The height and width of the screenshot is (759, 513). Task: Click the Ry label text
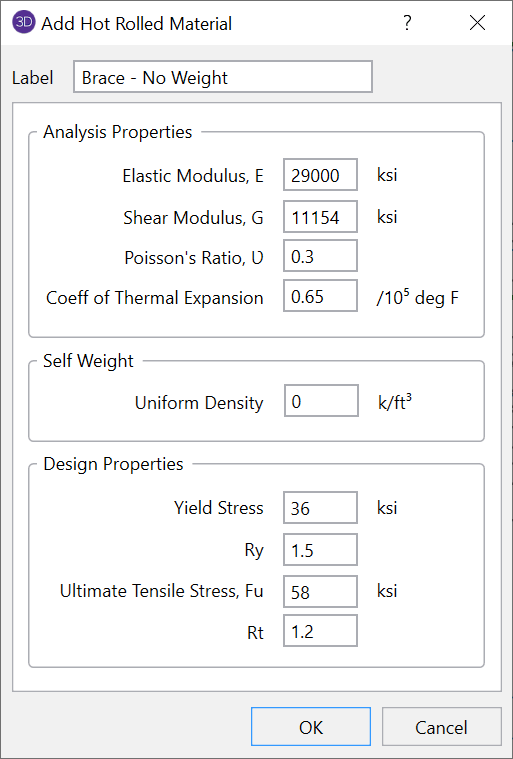click(254, 551)
